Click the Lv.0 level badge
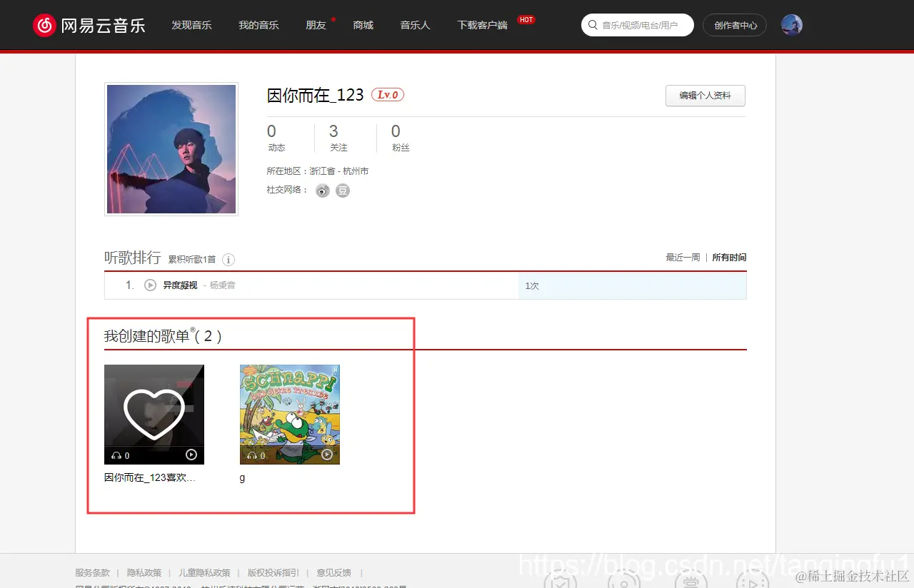The image size is (914, 588). coord(388,95)
